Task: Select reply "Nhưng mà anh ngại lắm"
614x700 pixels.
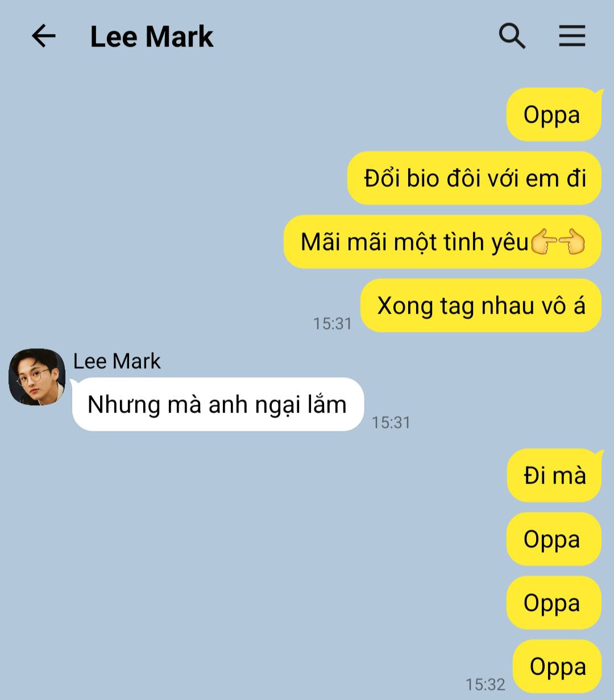Action: point(218,405)
